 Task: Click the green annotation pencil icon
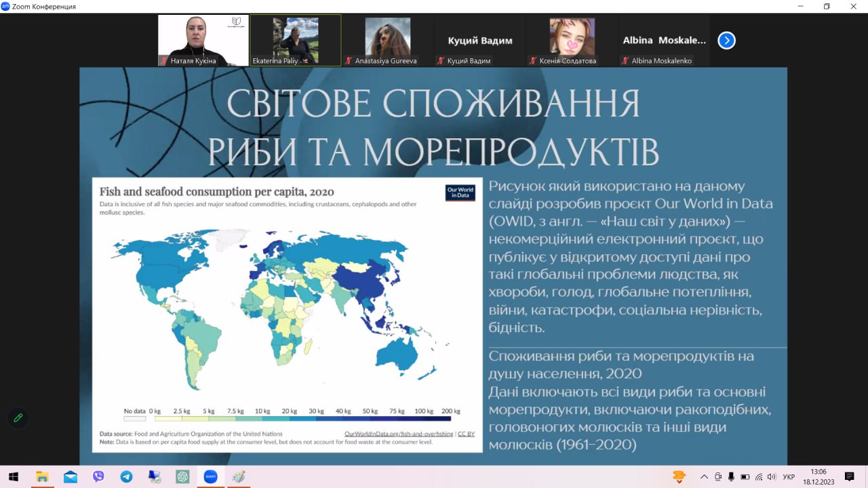(x=18, y=418)
